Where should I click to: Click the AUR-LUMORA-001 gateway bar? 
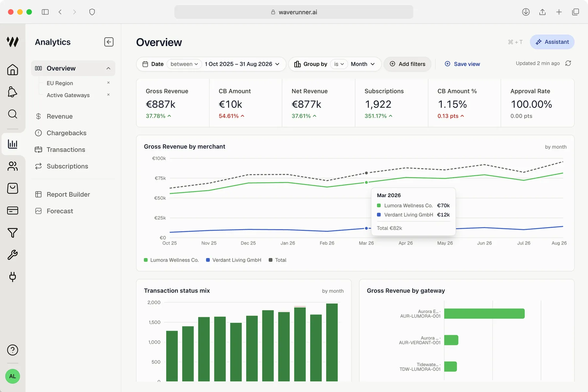pos(484,314)
